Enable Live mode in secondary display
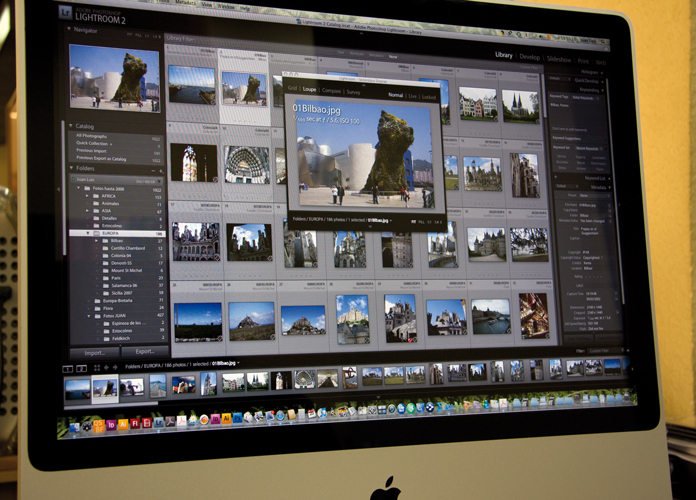The image size is (696, 500). coord(412,96)
